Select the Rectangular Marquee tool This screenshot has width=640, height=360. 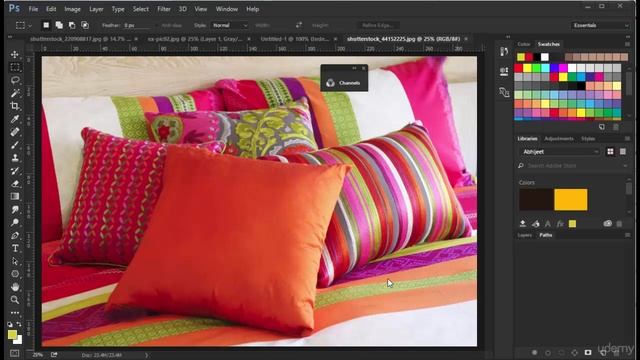pos(15,67)
